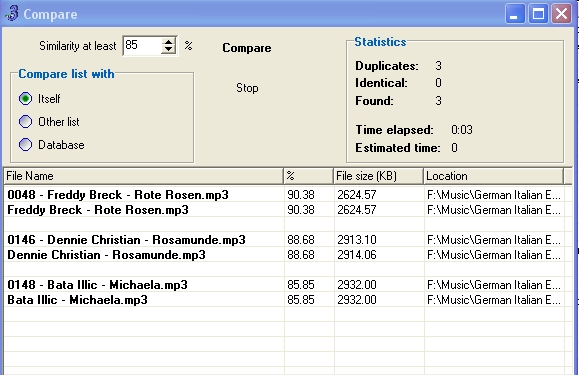Click 85.85 percentage in 0148 Bata Illic row

pos(301,285)
